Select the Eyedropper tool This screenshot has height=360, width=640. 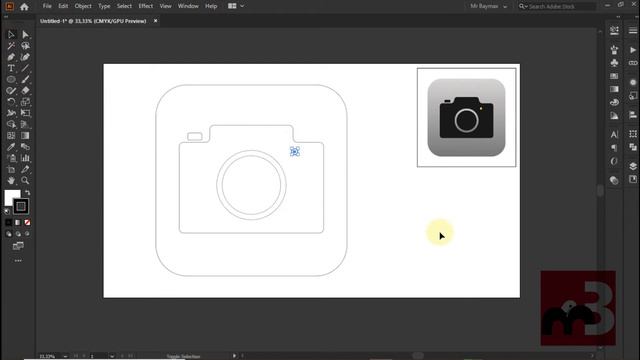pyautogui.click(x=11, y=147)
